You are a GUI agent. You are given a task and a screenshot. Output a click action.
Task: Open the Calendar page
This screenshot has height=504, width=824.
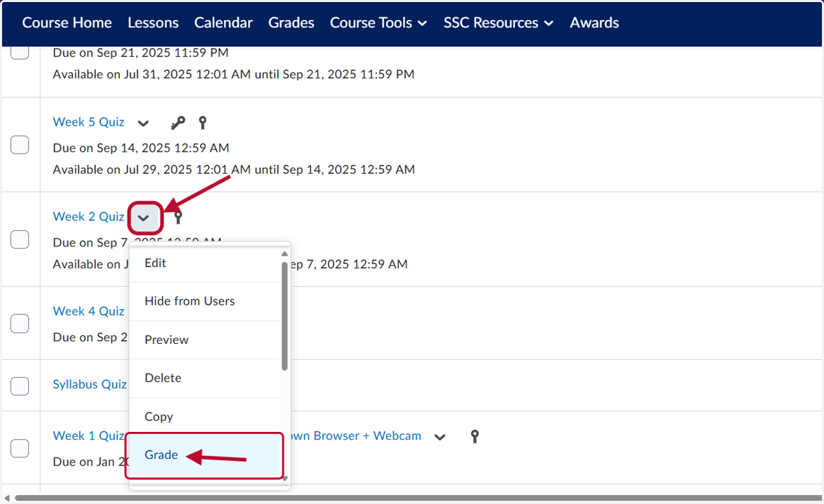[223, 23]
